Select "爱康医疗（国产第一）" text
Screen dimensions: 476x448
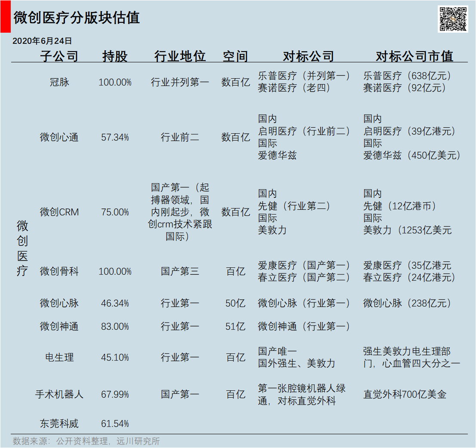304,265
